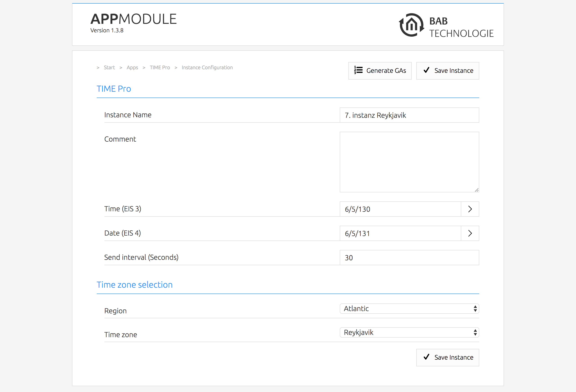The image size is (576, 392).
Task: Click the numbered list icon on Generate GAs
Action: (358, 70)
